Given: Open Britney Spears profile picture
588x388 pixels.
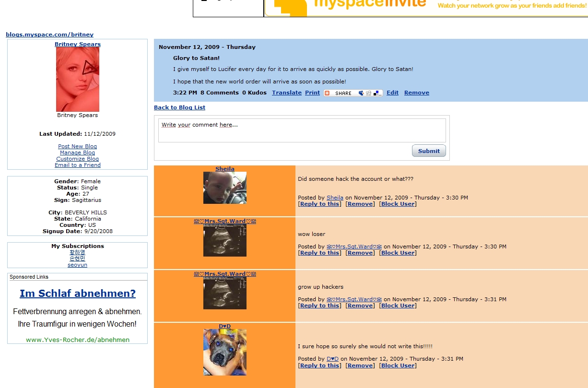Looking at the screenshot, I should click(78, 79).
